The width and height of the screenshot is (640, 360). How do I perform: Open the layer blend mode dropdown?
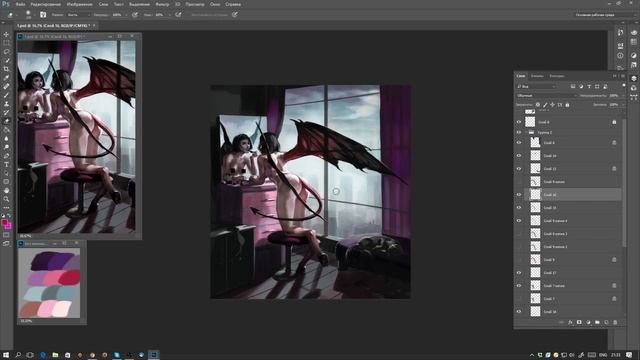[x=546, y=96]
